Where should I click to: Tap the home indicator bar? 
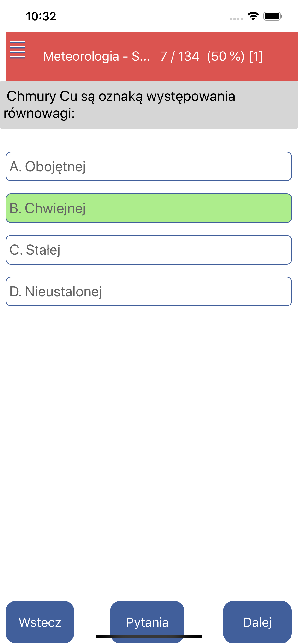[149, 636]
